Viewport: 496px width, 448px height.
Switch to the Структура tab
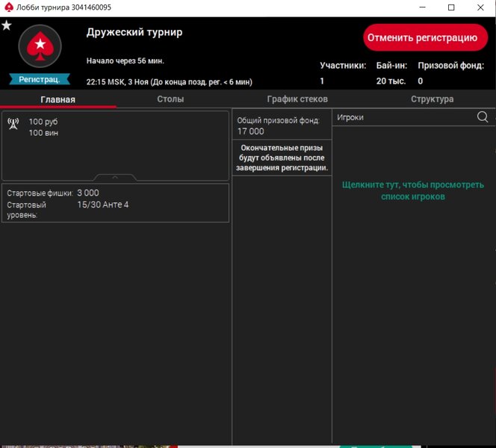[432, 99]
